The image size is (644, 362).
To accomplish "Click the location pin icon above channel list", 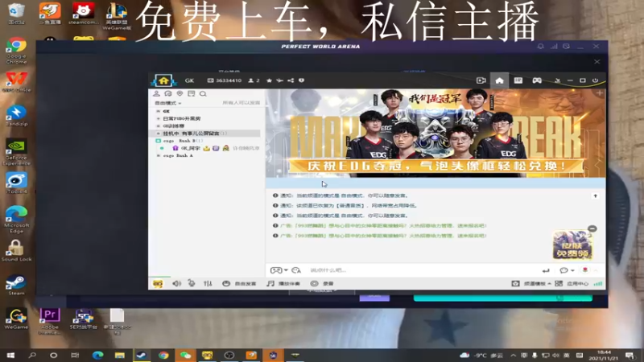I will (x=180, y=94).
